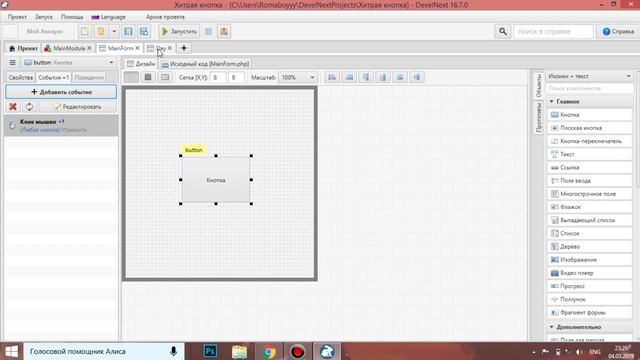Click the Редактировать button

(78, 107)
